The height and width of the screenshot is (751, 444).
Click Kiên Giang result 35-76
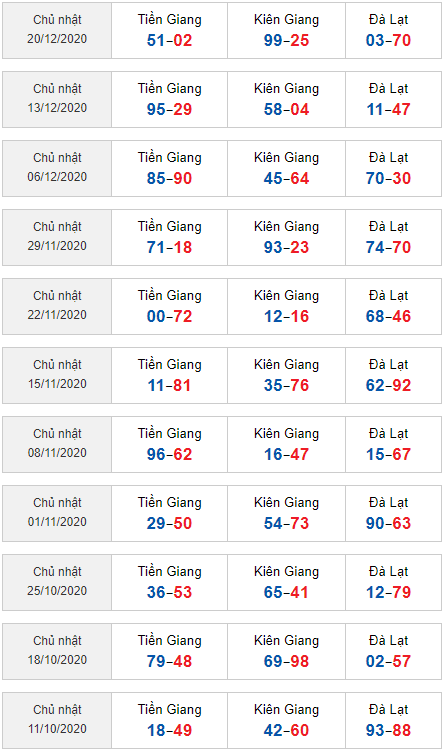click(x=286, y=385)
